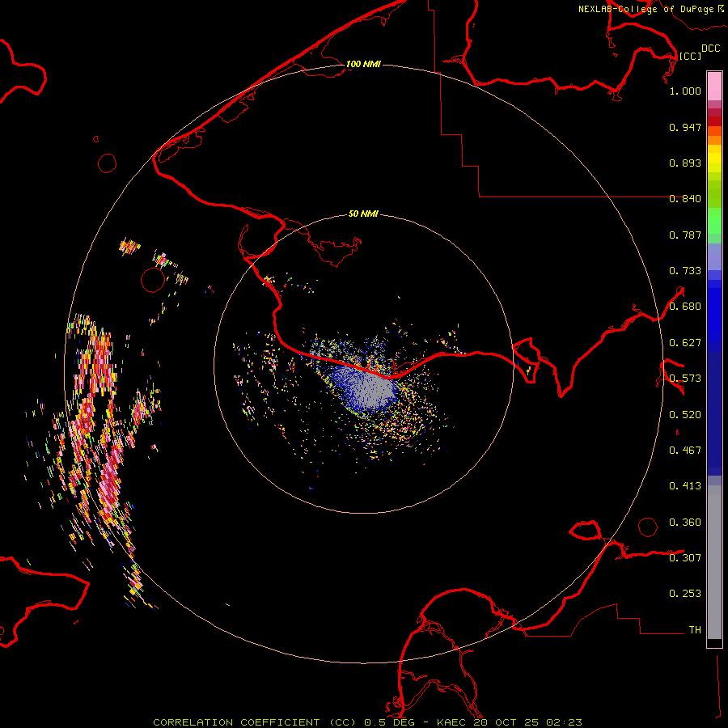Viewport: 728px width, 728px height.
Task: Click the 50 NMI range ring label
Action: [x=363, y=214]
